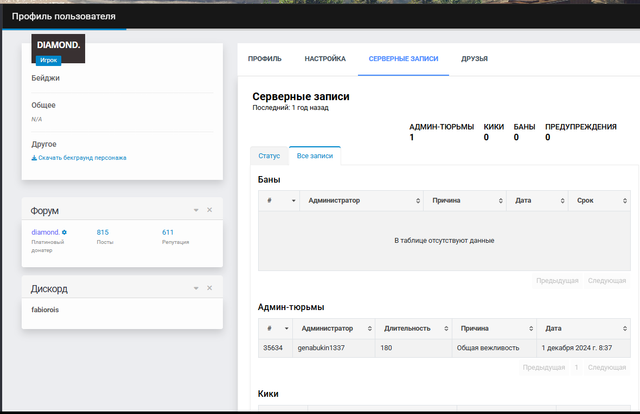
Task: Sort Баны table by Администратор column
Action: click(x=361, y=200)
